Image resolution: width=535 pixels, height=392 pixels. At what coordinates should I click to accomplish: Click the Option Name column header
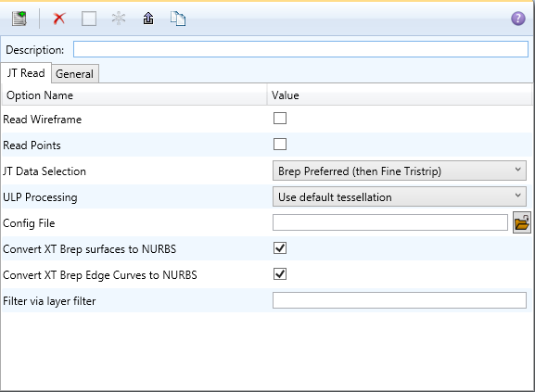pyautogui.click(x=134, y=95)
